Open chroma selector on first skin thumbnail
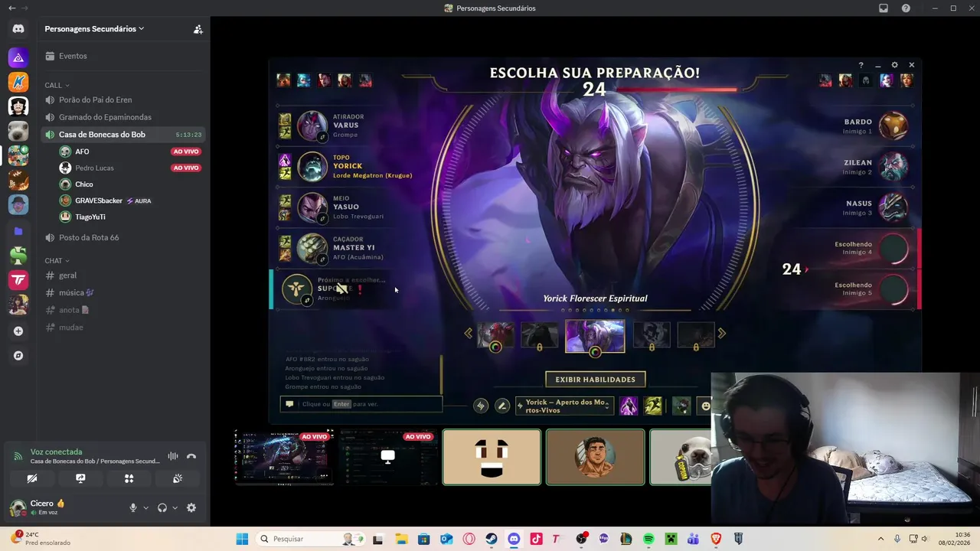Viewport: 980px width, 551px height. coord(495,347)
